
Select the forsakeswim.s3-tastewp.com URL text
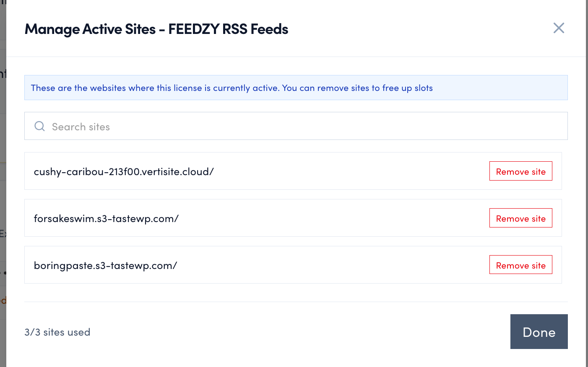click(106, 219)
